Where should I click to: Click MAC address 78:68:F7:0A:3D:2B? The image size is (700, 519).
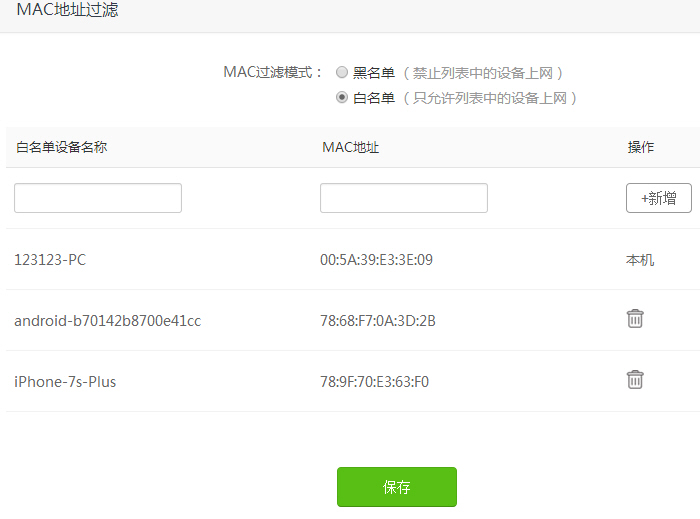(378, 321)
